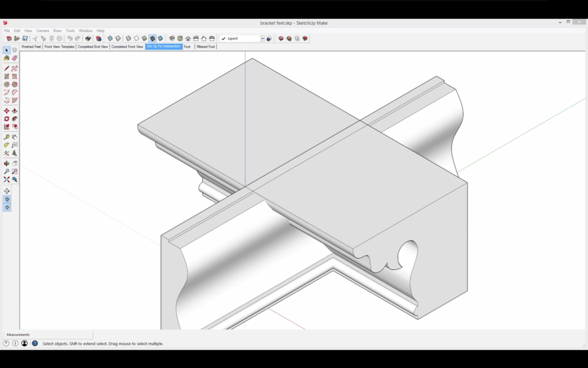Expand the Layer0 layer dropdown
The height and width of the screenshot is (368, 588).
tap(262, 39)
